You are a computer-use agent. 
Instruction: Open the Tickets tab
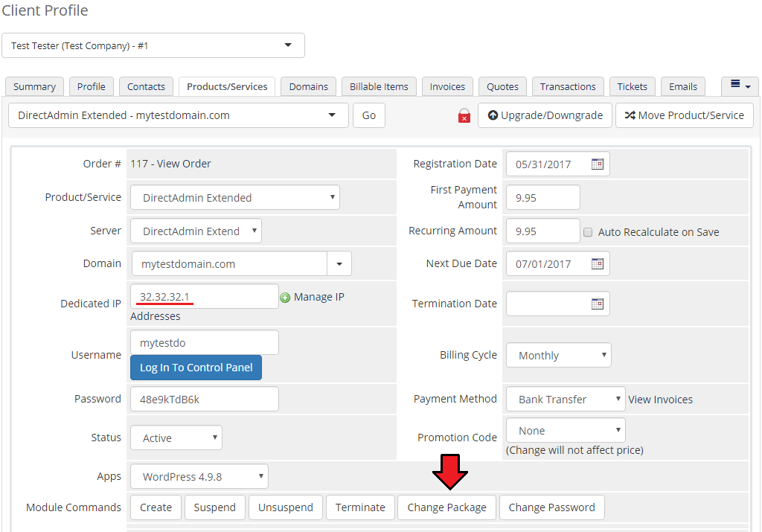click(633, 86)
